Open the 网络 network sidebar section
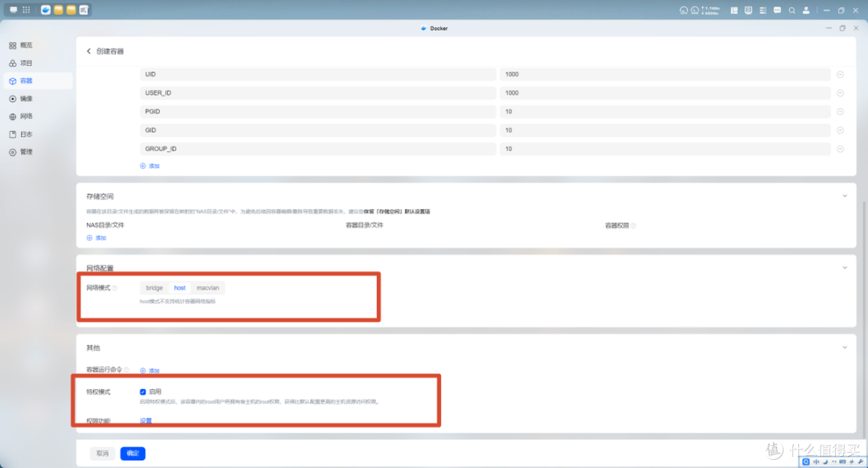The height and width of the screenshot is (468, 868). point(21,117)
